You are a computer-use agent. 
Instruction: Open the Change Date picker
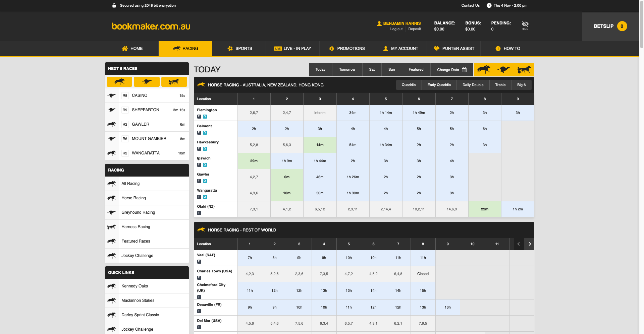point(451,70)
